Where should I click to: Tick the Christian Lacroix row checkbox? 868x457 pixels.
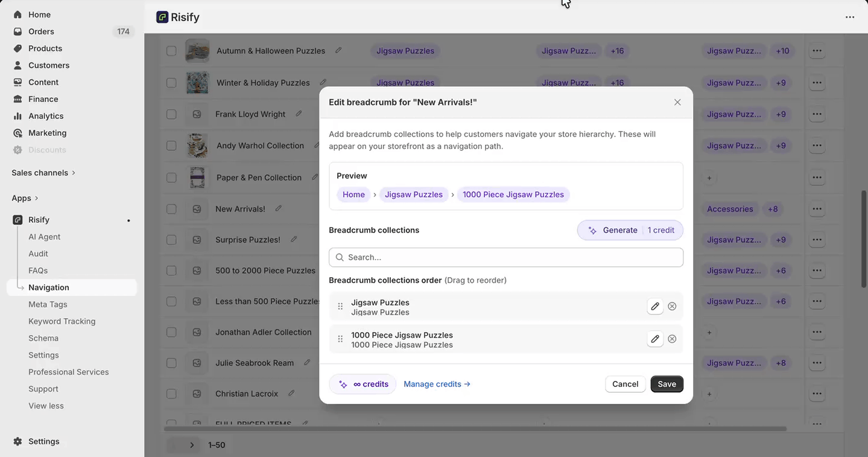pyautogui.click(x=171, y=394)
